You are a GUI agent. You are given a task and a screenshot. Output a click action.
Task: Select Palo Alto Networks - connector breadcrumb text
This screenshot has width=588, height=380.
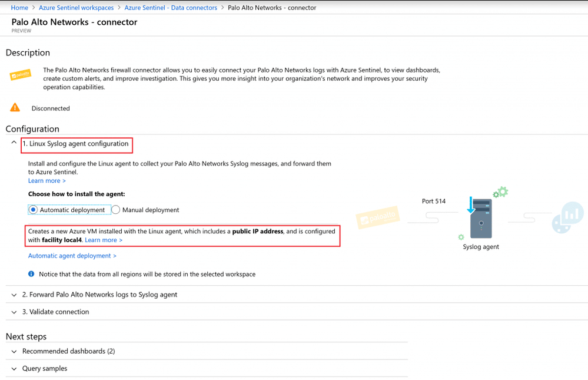[x=272, y=8]
